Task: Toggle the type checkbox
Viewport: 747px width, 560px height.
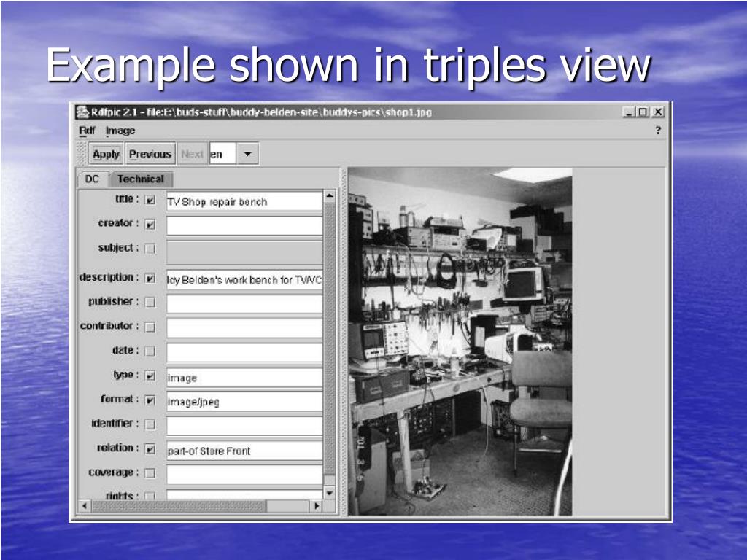Action: click(150, 376)
